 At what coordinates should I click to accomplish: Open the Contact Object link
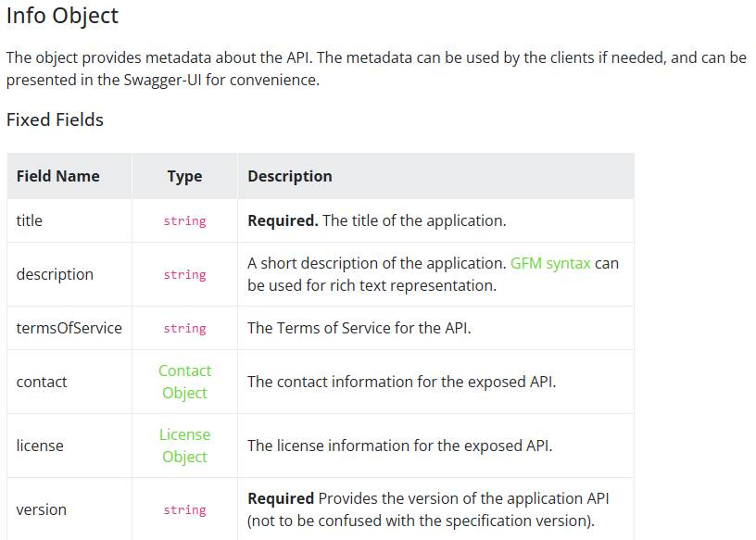pyautogui.click(x=184, y=382)
